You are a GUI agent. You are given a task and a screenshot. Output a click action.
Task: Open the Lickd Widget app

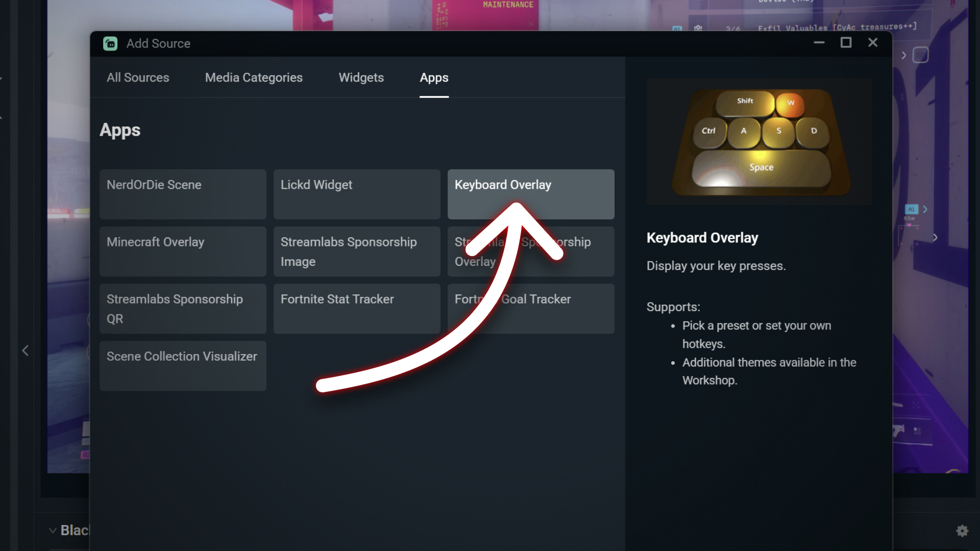[x=357, y=194]
